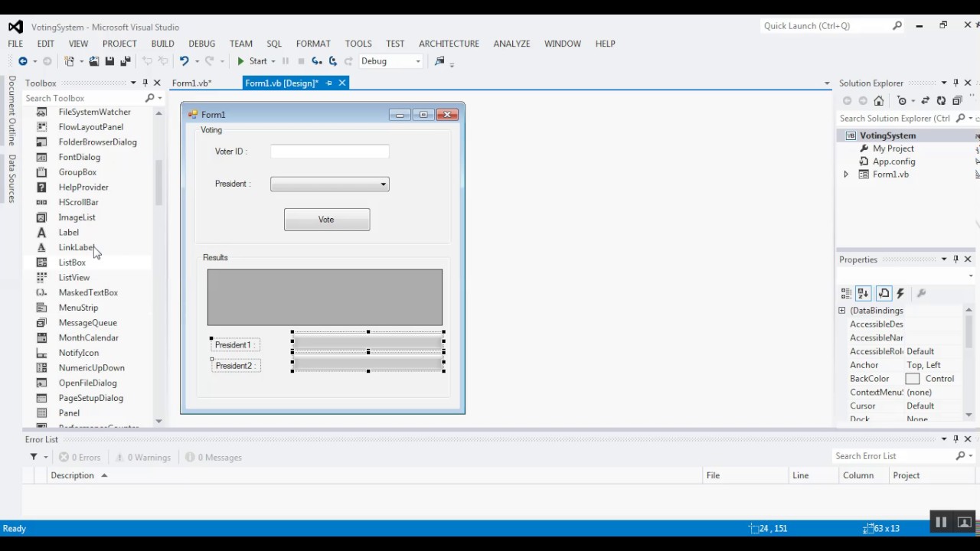Image resolution: width=980 pixels, height=551 pixels.
Task: Pin the Toolbox panel
Action: tap(145, 83)
